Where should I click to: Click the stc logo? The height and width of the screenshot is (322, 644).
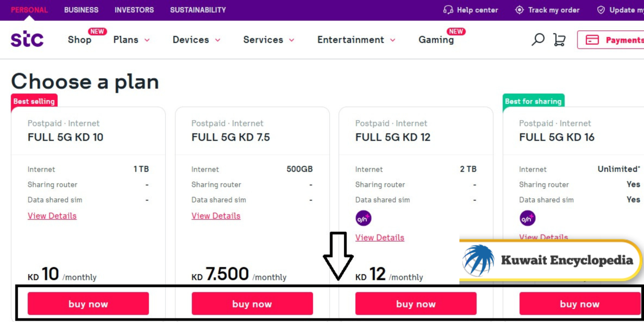(x=27, y=39)
